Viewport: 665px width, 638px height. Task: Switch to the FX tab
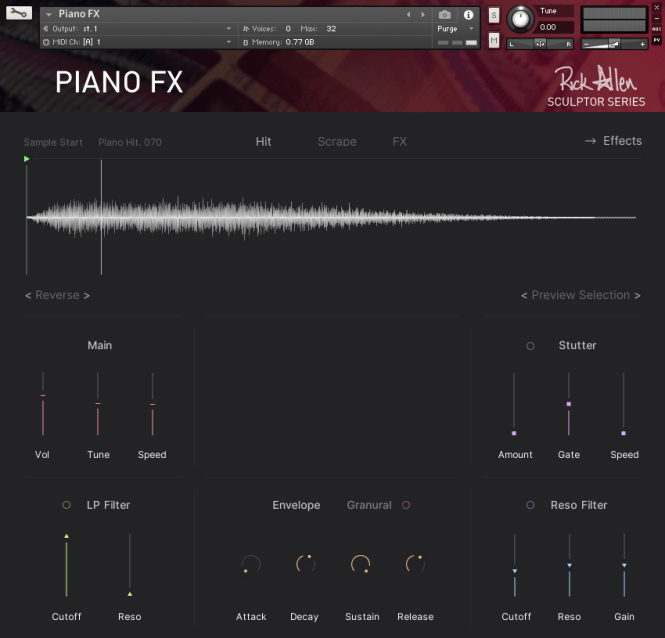[x=399, y=142]
